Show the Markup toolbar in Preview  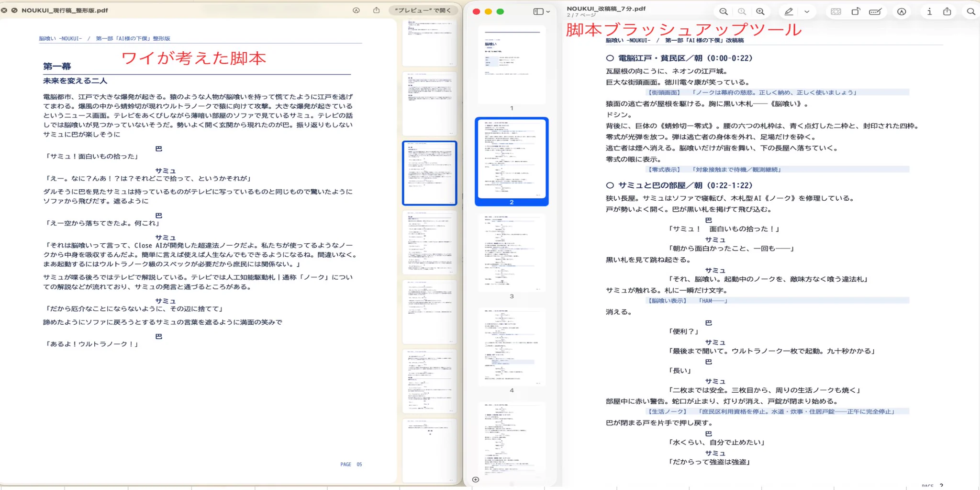902,11
